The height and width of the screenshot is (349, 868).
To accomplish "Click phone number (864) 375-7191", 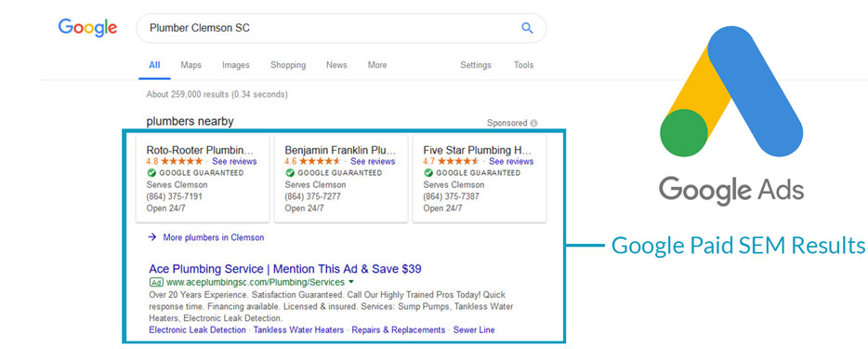I will [175, 196].
